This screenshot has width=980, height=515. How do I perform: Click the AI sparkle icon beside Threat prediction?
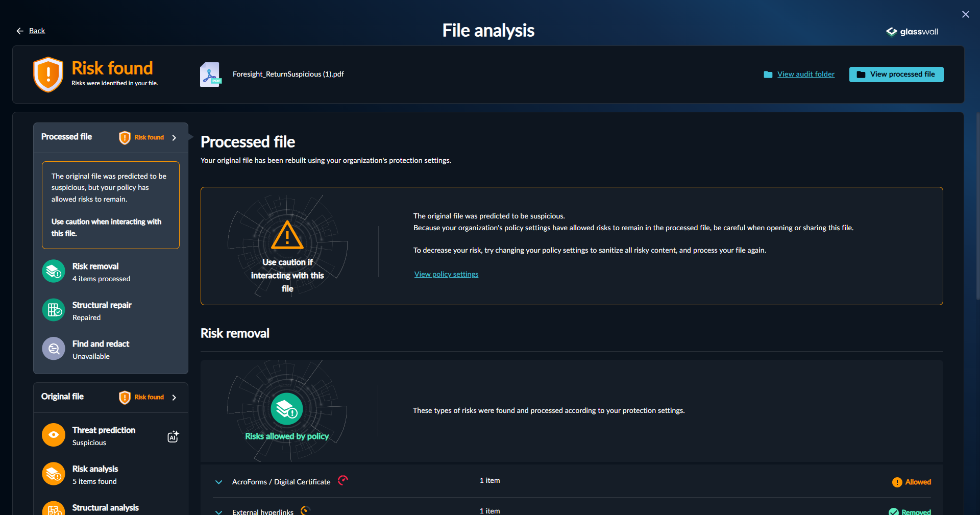pos(173,436)
